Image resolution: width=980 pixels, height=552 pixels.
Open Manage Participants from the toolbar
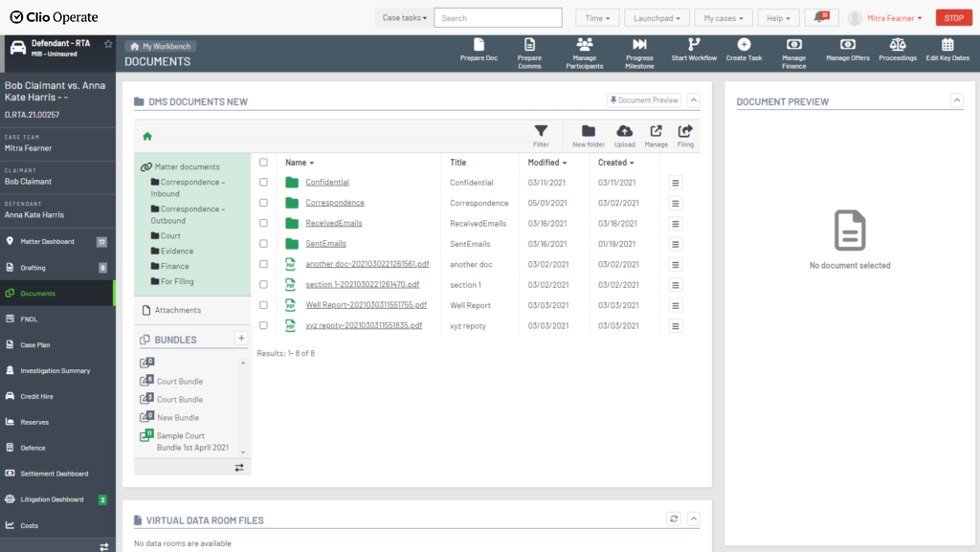[x=584, y=45]
